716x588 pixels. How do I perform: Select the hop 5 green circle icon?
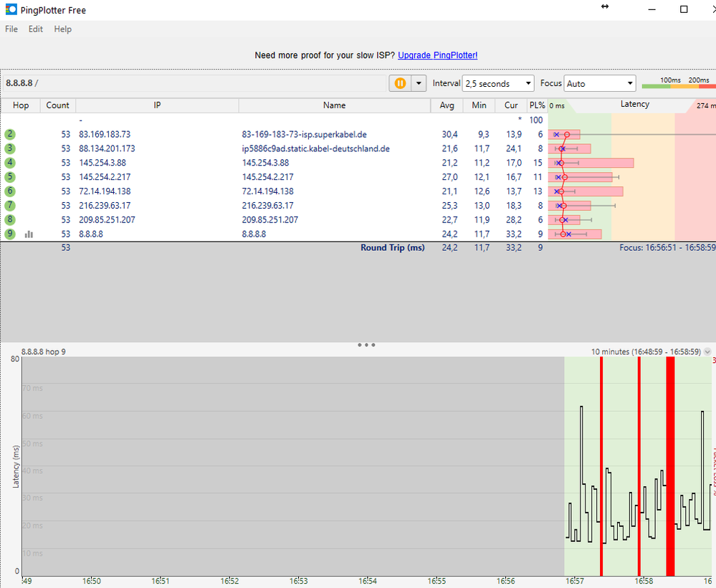click(9, 177)
